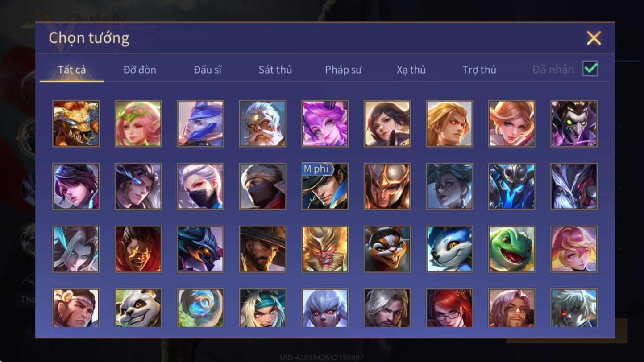Screen dimensions: 644x362
Task: Choose the red-haired hero wearing glasses
Action: click(449, 308)
